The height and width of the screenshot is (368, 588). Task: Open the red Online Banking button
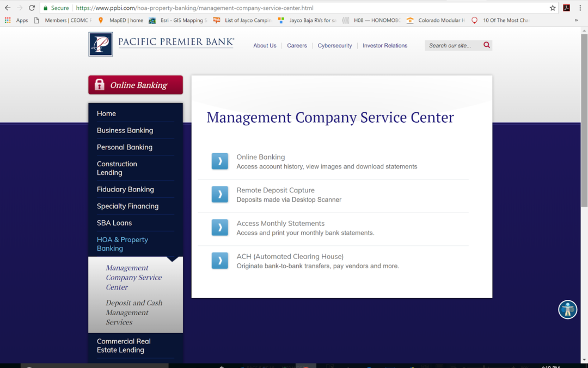coord(136,85)
